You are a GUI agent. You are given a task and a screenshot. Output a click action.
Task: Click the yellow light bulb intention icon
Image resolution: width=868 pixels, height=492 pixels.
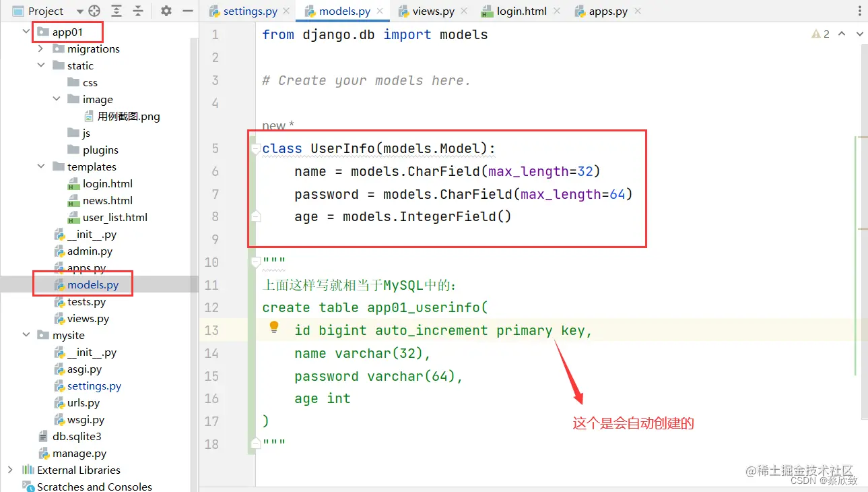(x=274, y=327)
